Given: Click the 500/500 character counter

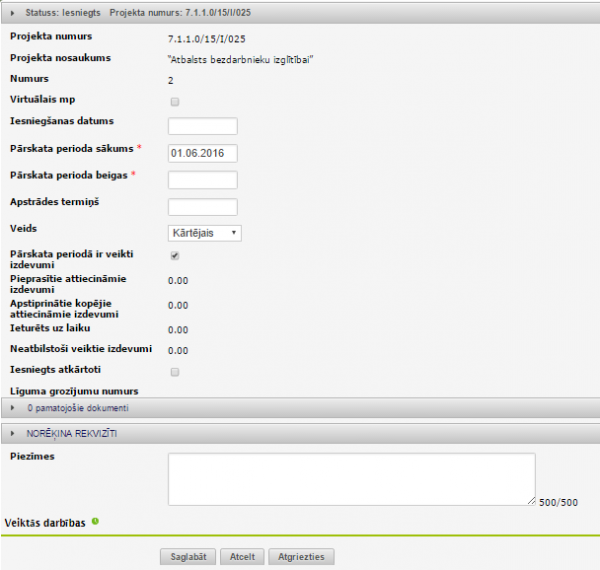Looking at the screenshot, I should (x=558, y=502).
